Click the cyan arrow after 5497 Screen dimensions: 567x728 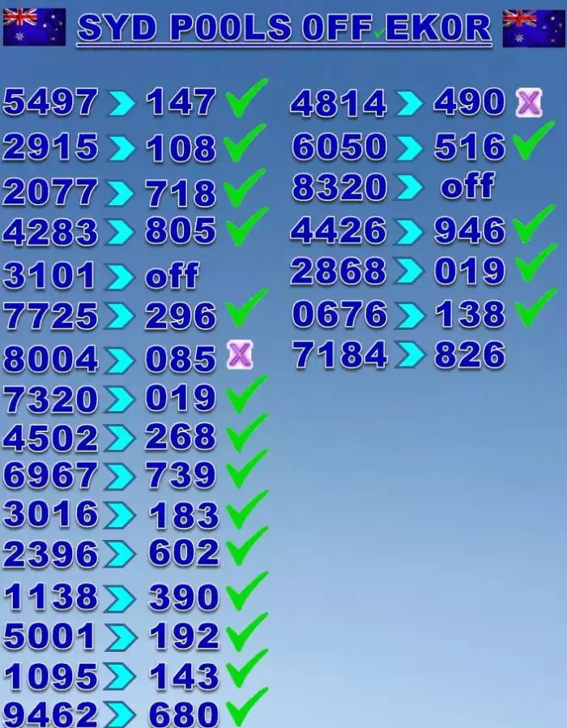click(x=122, y=103)
